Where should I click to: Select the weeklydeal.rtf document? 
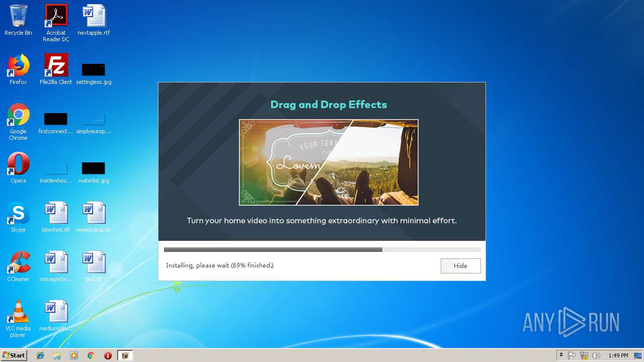94,217
